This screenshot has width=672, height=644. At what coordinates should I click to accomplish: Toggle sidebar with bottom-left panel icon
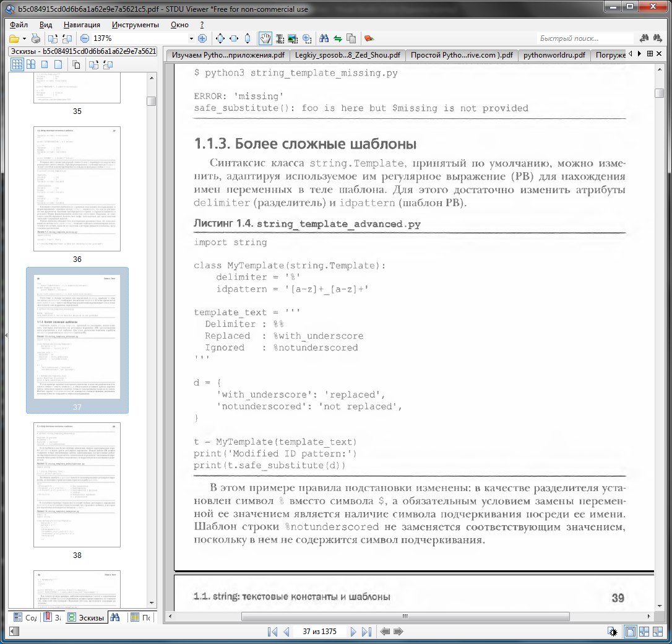click(14, 632)
